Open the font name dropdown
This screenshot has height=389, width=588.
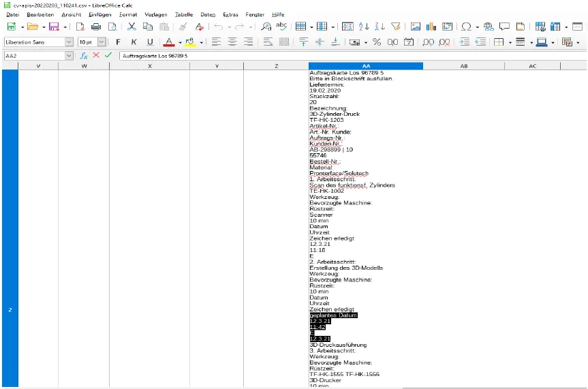coord(69,42)
